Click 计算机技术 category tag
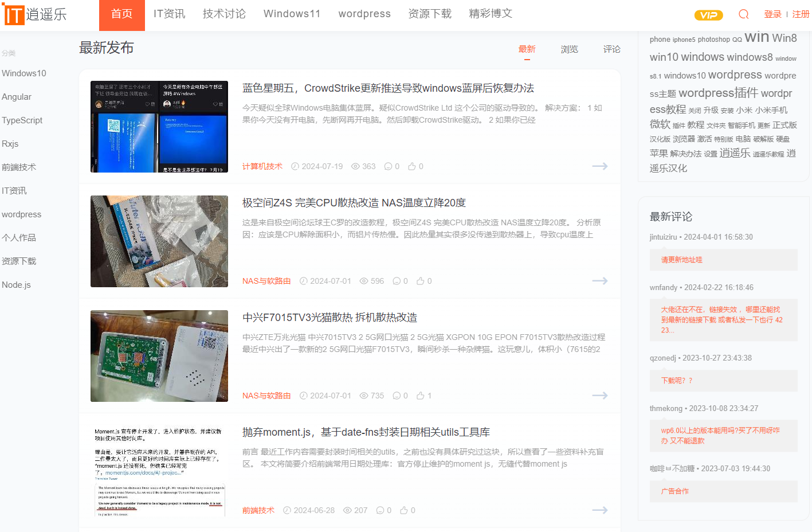This screenshot has width=812, height=532. point(262,166)
